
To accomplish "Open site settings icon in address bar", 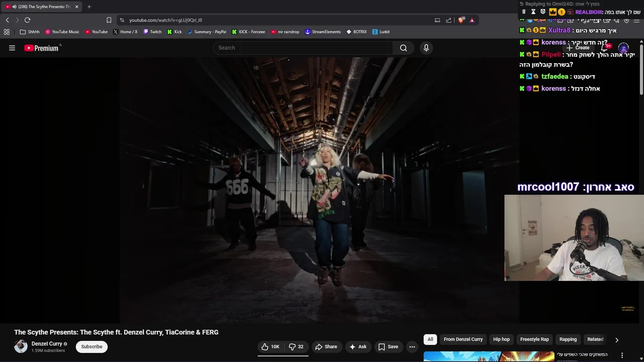I will click(122, 20).
